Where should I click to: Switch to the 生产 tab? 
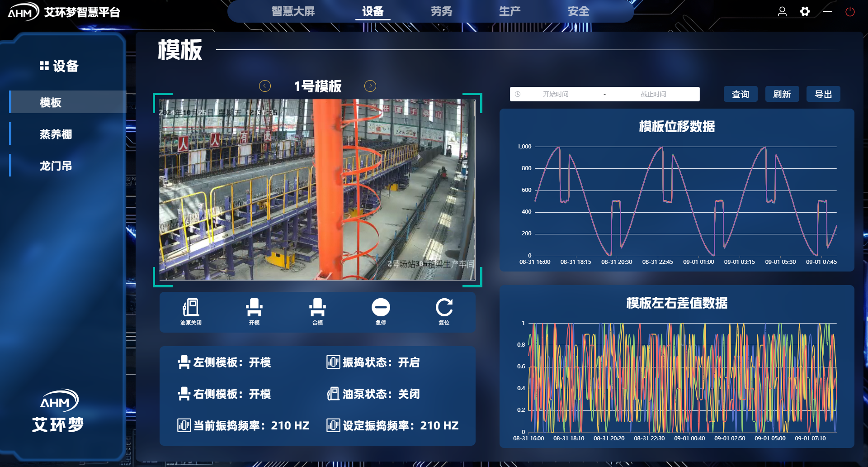click(x=510, y=11)
